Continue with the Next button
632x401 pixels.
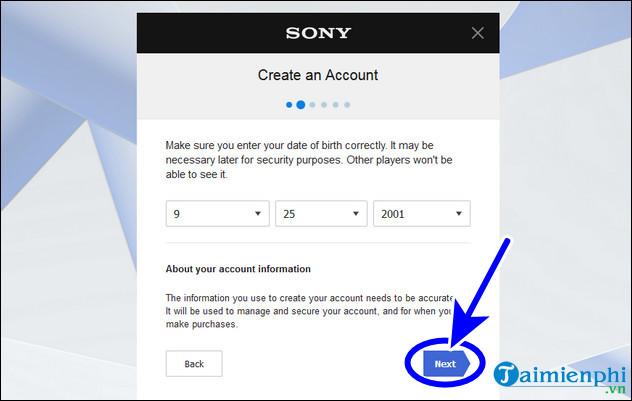coord(446,364)
